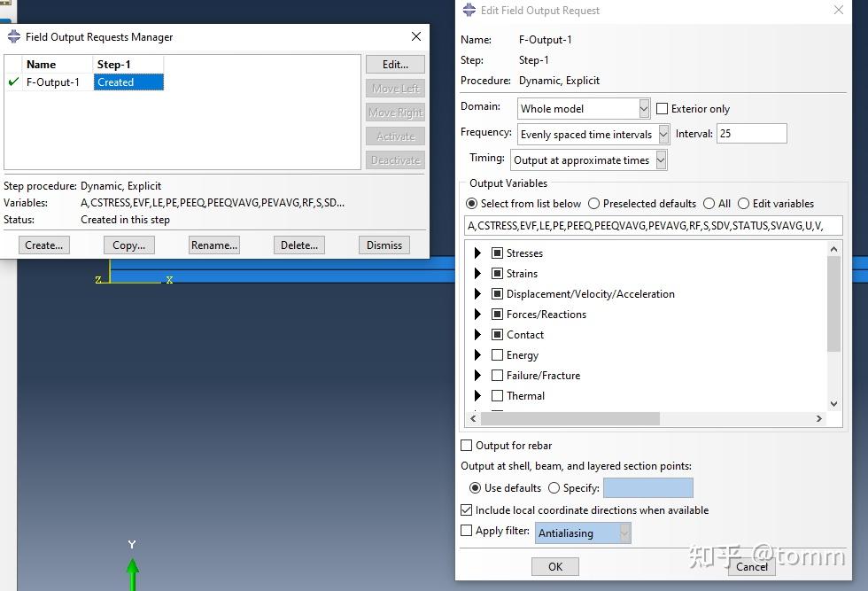The width and height of the screenshot is (868, 591).
Task: Click inside the Interval input field
Action: pos(751,133)
